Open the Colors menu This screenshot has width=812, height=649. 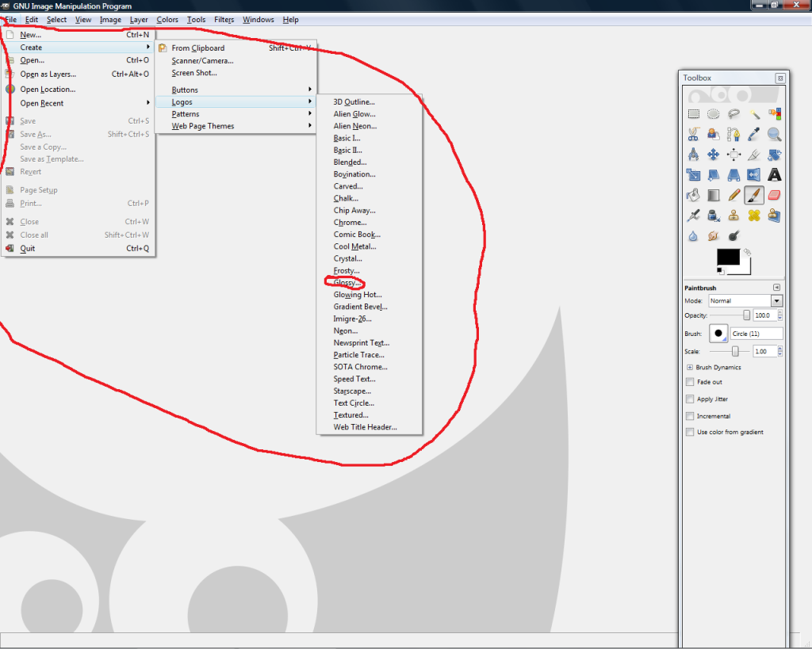(x=167, y=20)
